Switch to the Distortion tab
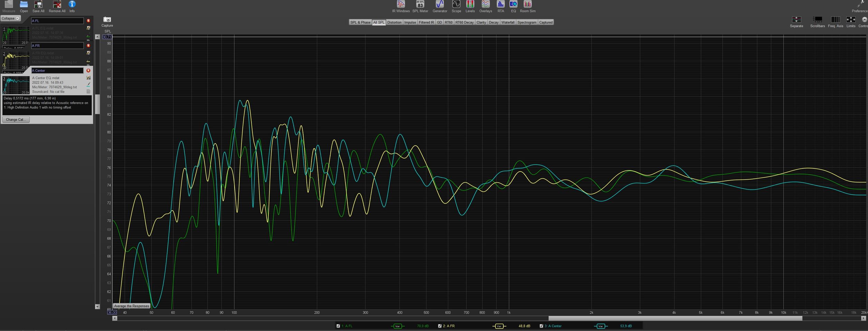The image size is (868, 331). click(394, 22)
